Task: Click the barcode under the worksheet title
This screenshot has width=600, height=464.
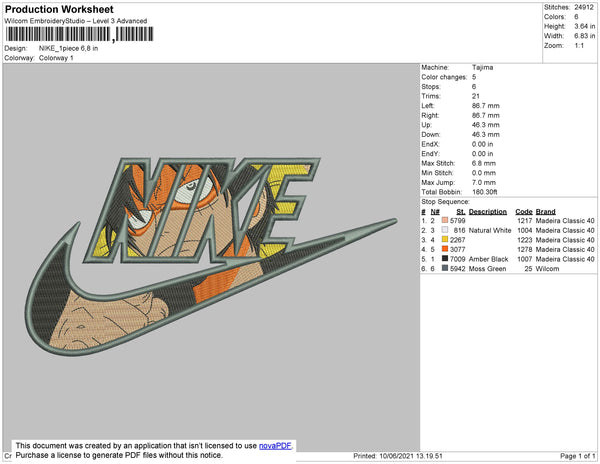Action: tap(79, 34)
